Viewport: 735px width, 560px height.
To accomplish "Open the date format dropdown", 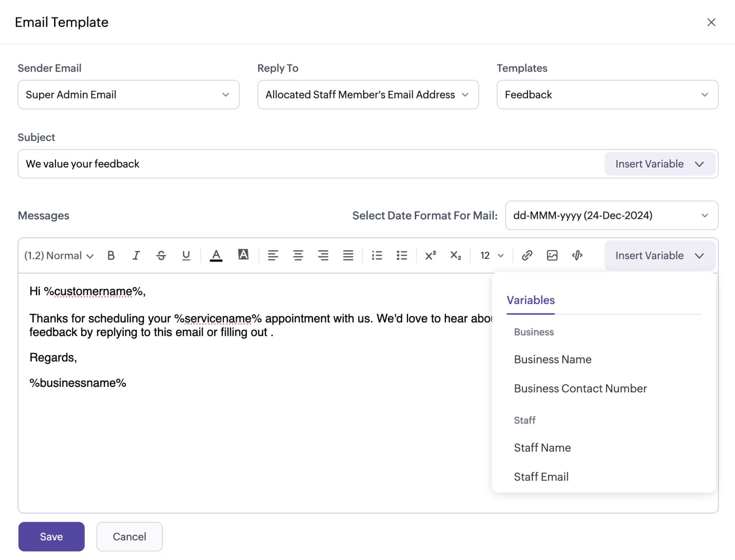I will (x=611, y=215).
